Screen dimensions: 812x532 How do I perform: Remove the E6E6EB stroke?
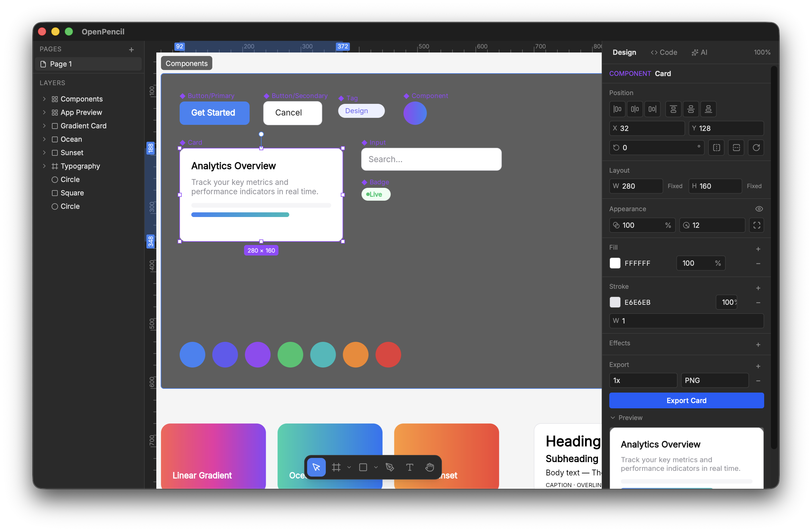[758, 302]
